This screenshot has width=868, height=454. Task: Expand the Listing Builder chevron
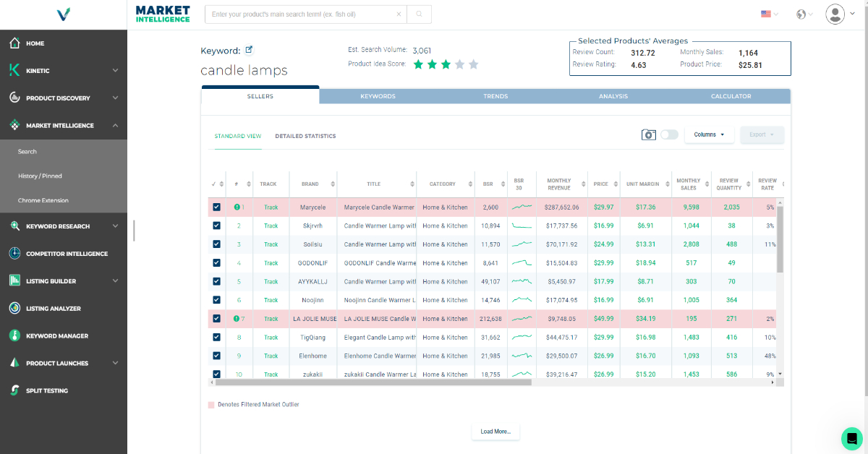tap(115, 281)
